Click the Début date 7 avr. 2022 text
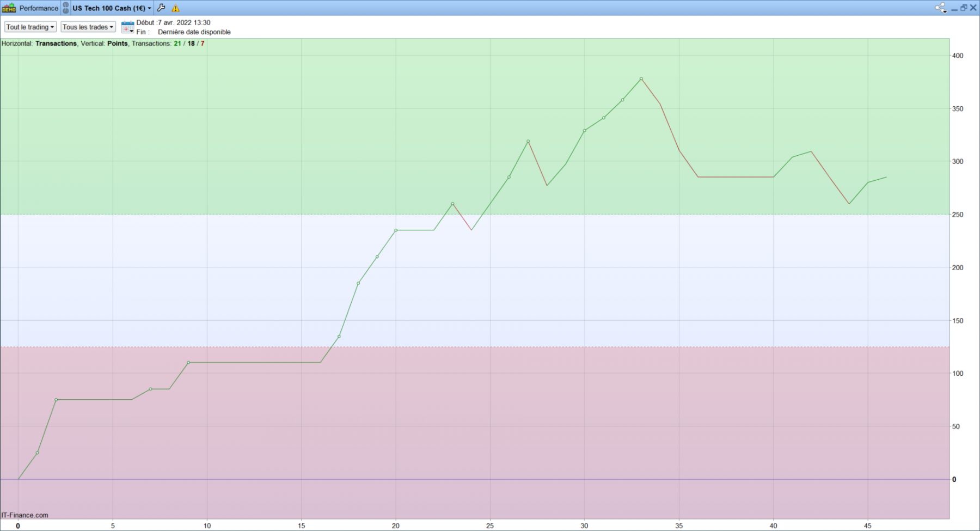Image resolution: width=980 pixels, height=531 pixels. pyautogui.click(x=173, y=22)
